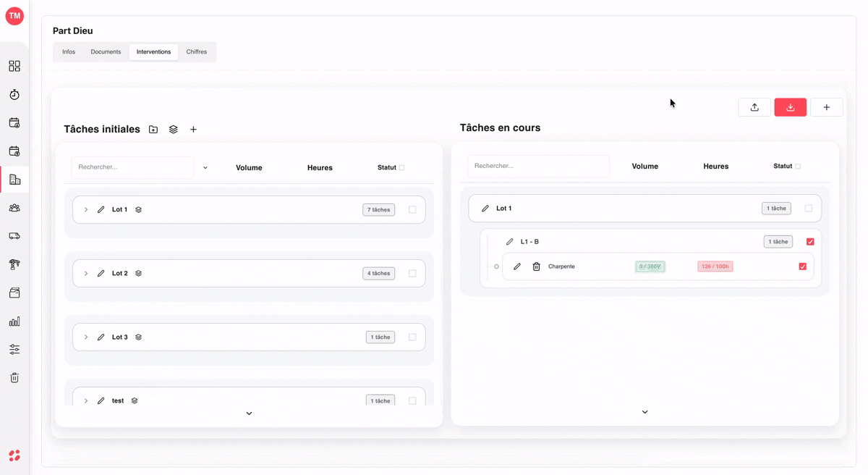Image resolution: width=868 pixels, height=475 pixels.
Task: Click the add-folder icon next to Tâches initiales
Action: point(153,130)
